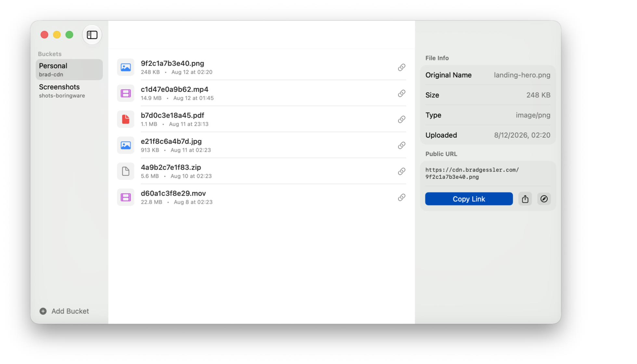Copy link for c1d47e0a9b62.mp4
Viewport: 637px width, 364px height.
[401, 93]
